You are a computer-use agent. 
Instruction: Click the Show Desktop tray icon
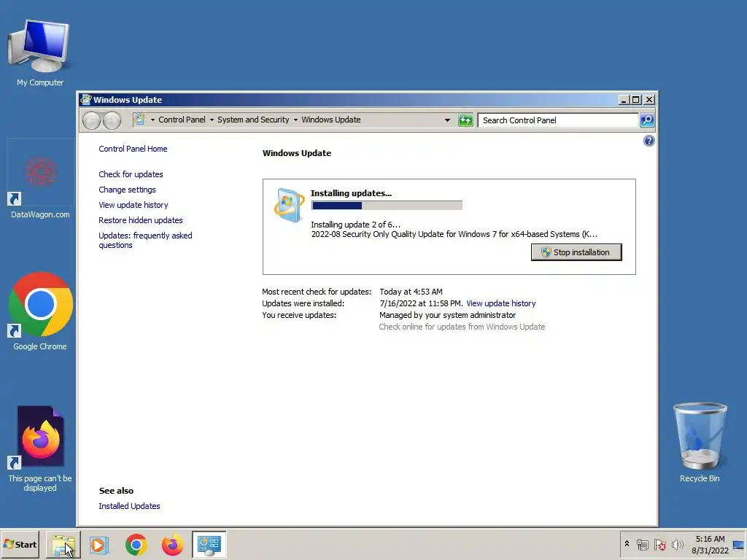[739, 545]
